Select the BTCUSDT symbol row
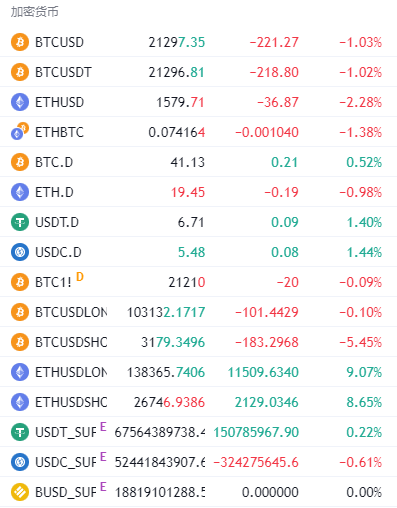Image resolution: width=397 pixels, height=508 pixels. point(198,72)
